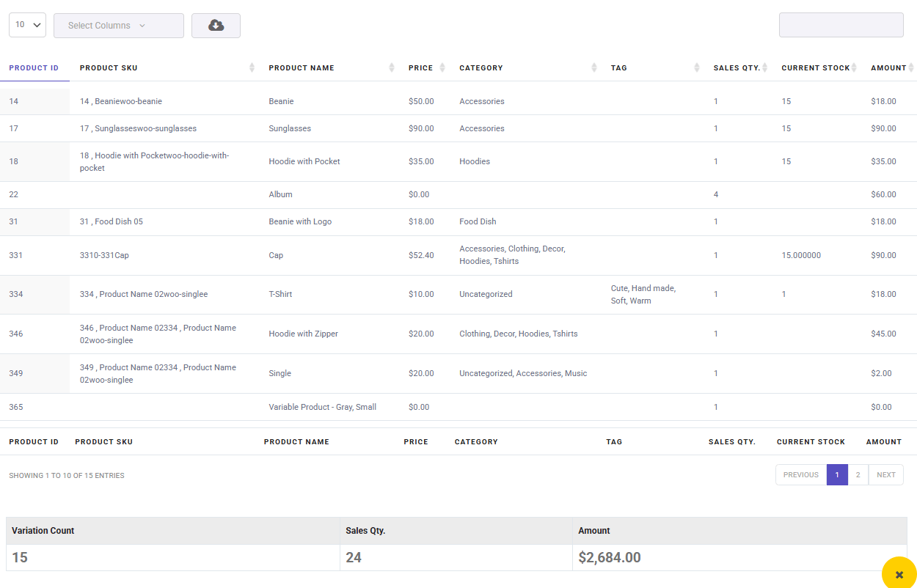The image size is (917, 588).
Task: Open the entries per page dropdown
Action: (x=27, y=25)
